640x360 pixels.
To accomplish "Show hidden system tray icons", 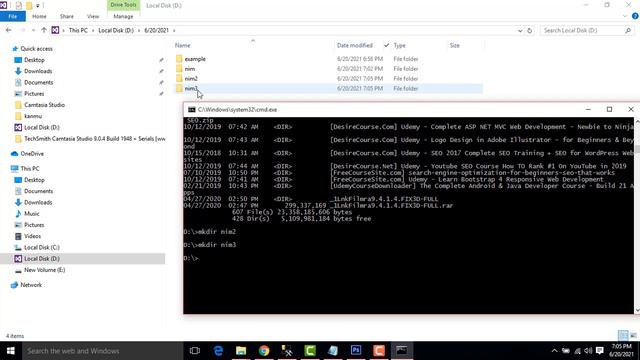I will pyautogui.click(x=554, y=351).
